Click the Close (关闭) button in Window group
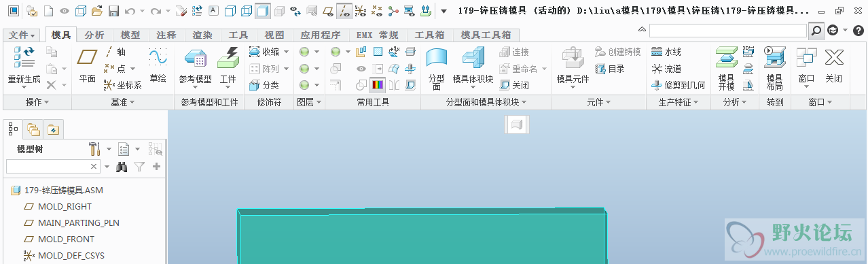Viewport: 868px width, 264px height. tap(833, 65)
